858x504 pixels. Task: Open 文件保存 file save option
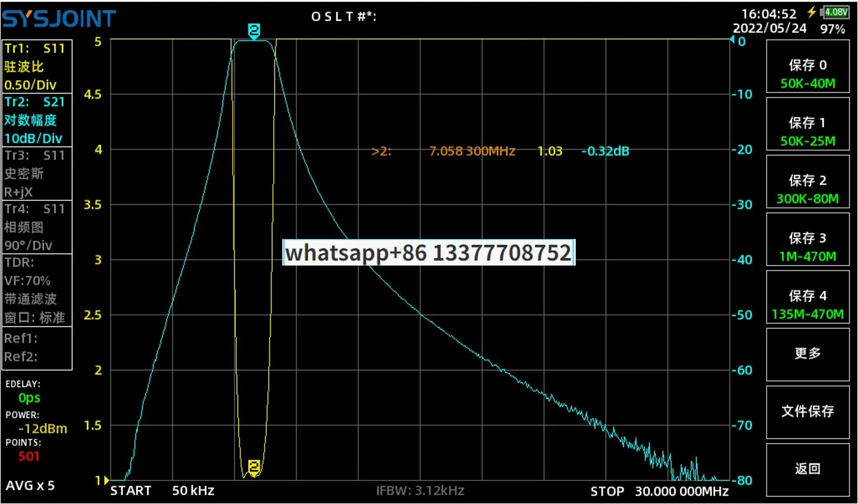point(807,412)
